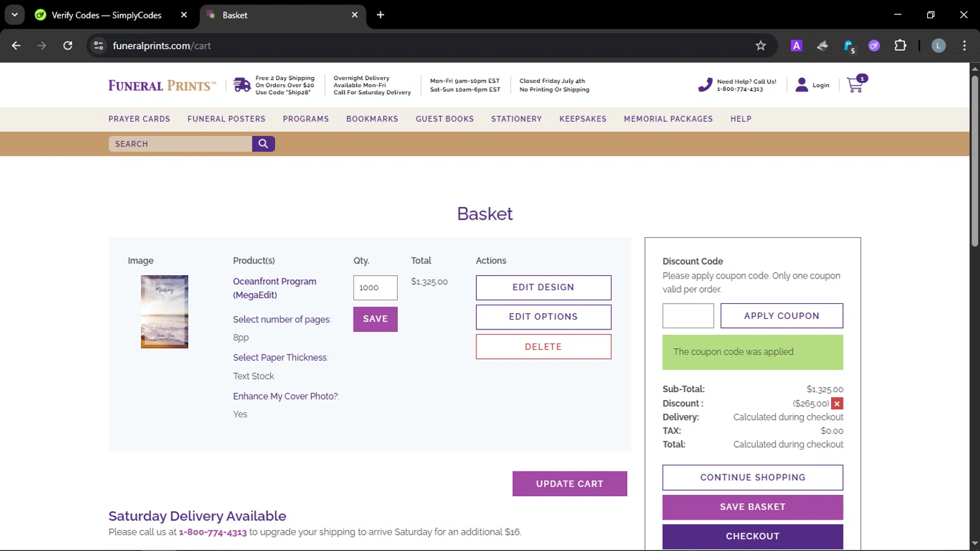Delete the Oceanfront Program item
Screen dimensions: 980x551
pyautogui.click(x=544, y=347)
